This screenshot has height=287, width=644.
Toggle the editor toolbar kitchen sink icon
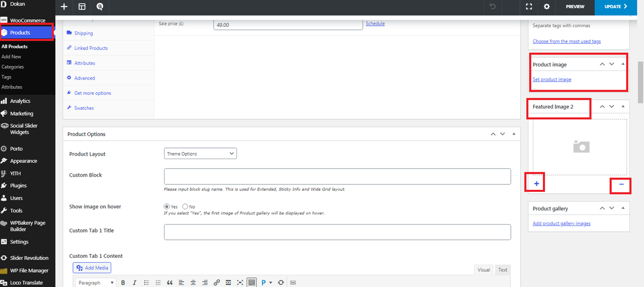point(252,282)
